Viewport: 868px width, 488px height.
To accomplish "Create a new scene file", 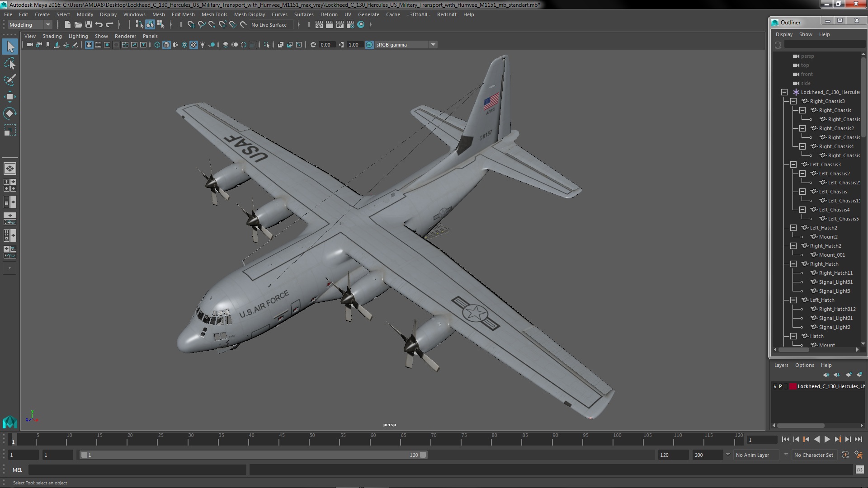I will tap(68, 25).
